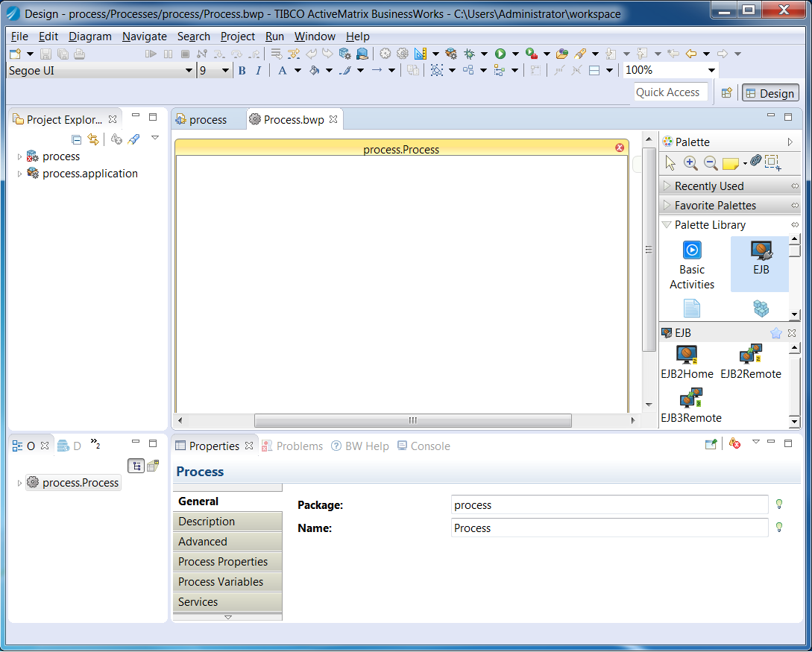This screenshot has width=812, height=652.
Task: Expand the process project tree node
Action: [x=19, y=156]
